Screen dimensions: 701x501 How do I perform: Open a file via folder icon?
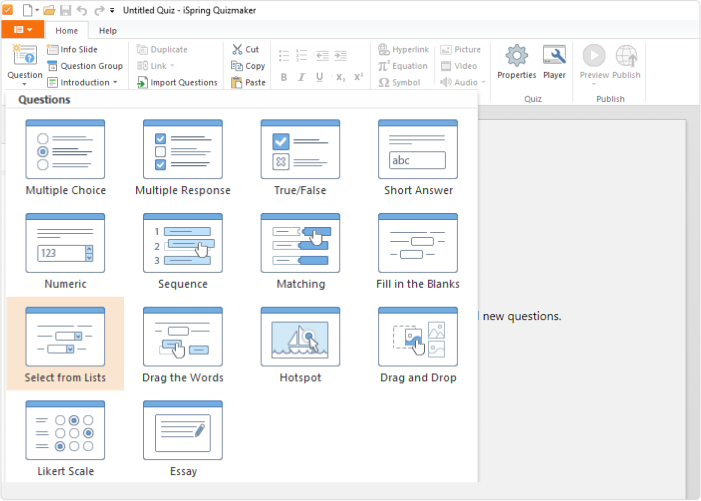point(49,10)
